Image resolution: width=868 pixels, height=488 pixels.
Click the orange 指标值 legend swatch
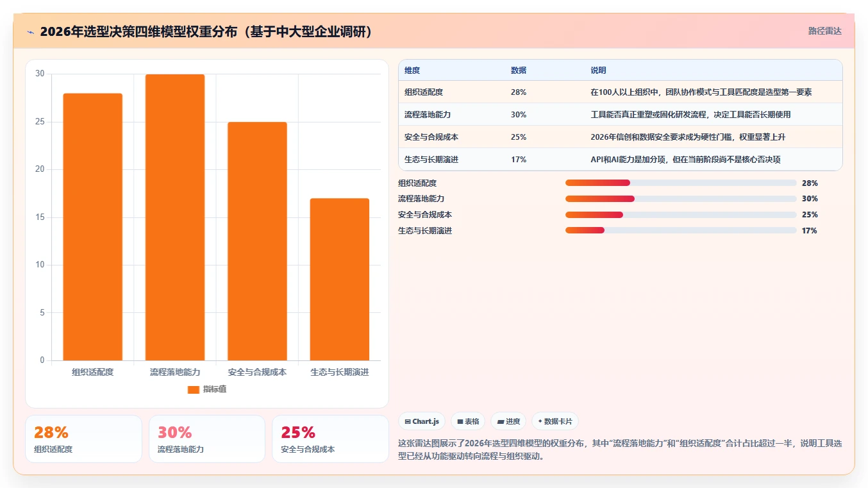(194, 389)
